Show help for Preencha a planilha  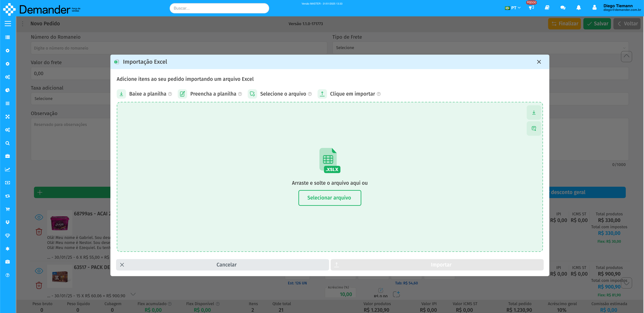click(240, 94)
